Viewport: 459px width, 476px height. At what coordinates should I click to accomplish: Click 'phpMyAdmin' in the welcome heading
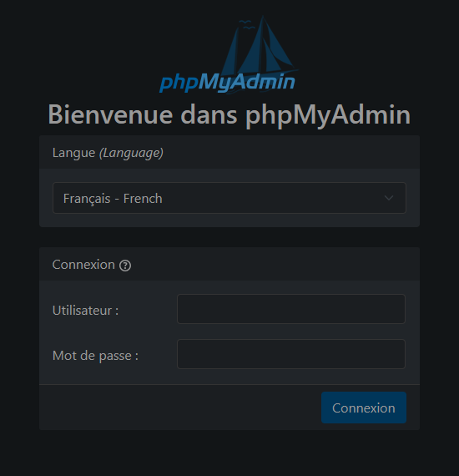[x=328, y=114]
